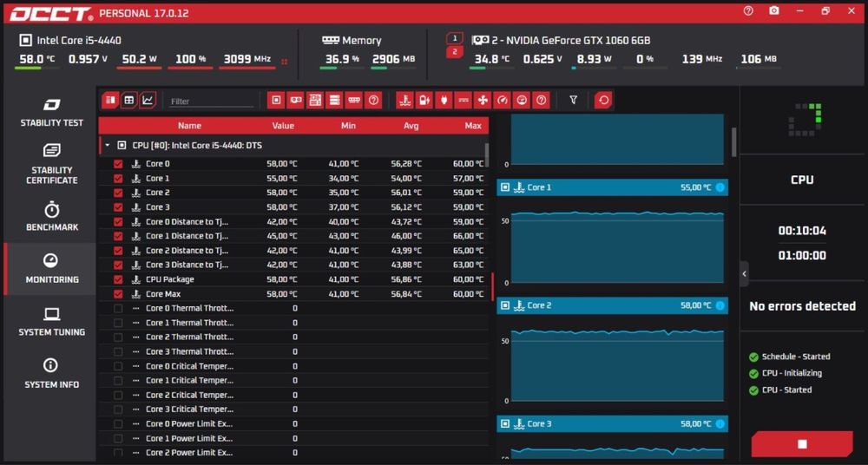Click the Core 2 Power Limit row
This screenshot has height=465, width=868.
pos(293,453)
